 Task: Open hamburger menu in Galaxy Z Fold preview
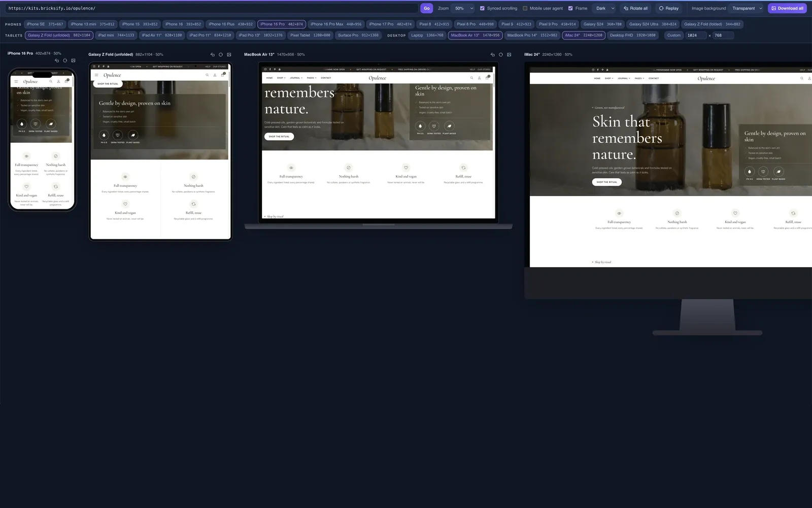pos(96,75)
